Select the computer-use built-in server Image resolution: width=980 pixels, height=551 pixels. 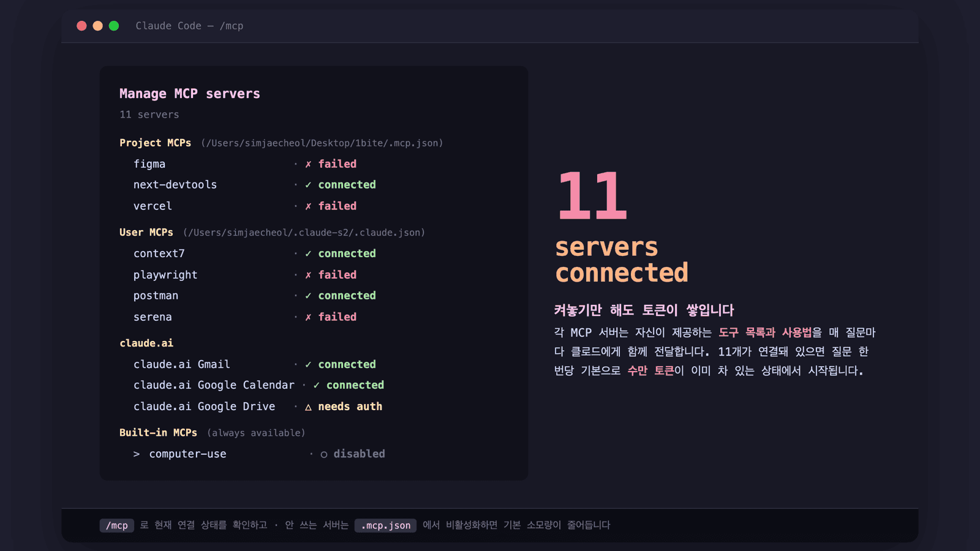point(259,454)
